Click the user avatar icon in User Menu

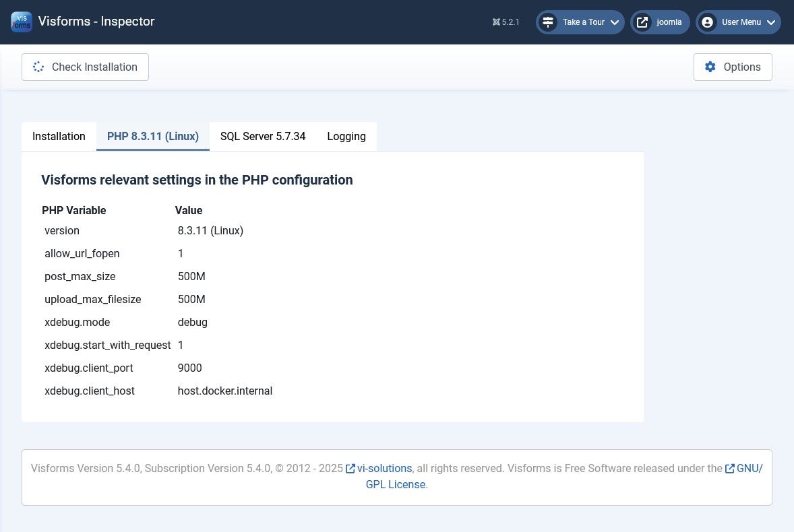click(708, 22)
